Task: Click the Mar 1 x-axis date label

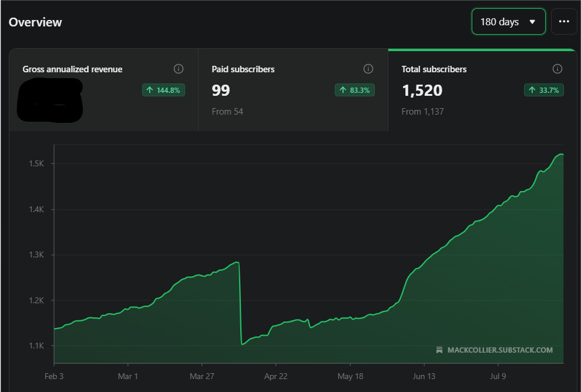Action: coord(128,376)
